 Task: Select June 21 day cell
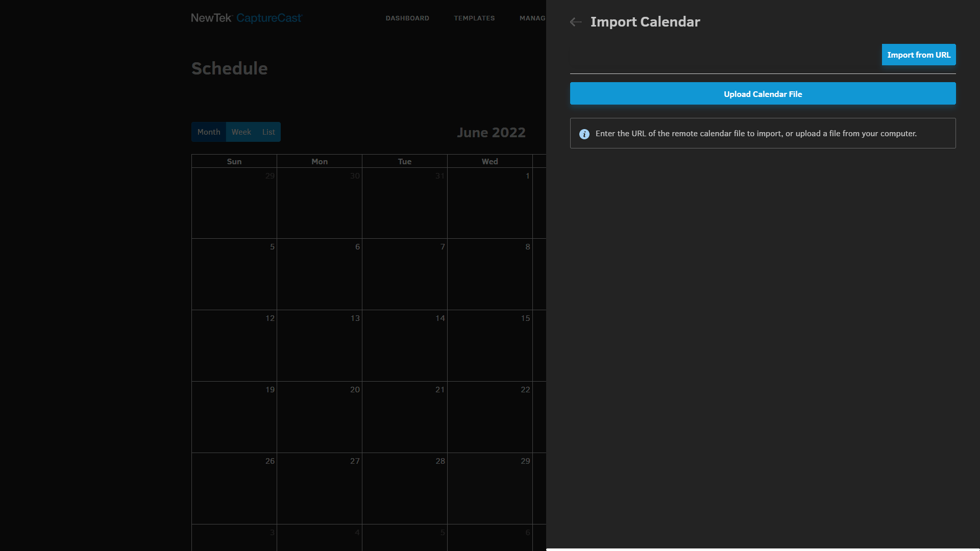(405, 417)
